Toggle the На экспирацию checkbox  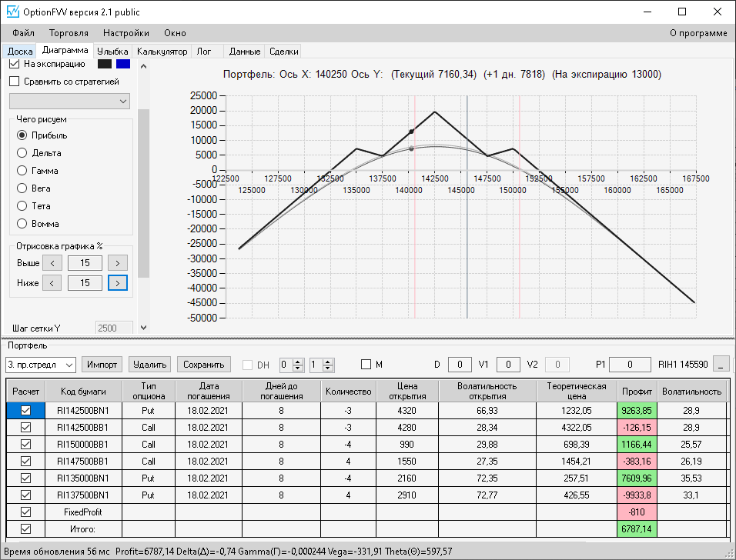[15, 64]
